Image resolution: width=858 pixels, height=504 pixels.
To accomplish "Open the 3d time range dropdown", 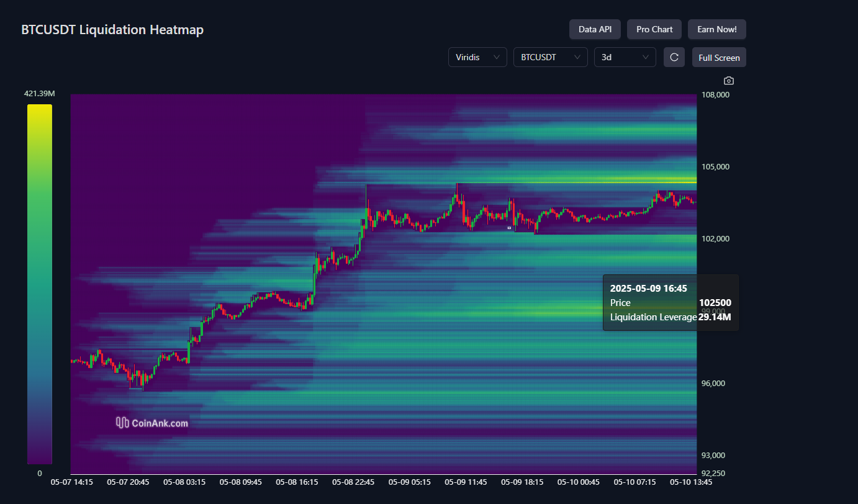I will (625, 57).
